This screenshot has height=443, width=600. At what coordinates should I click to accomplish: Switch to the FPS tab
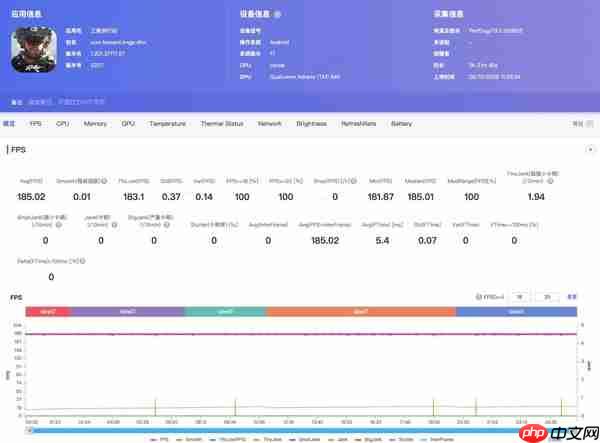pyautogui.click(x=36, y=124)
